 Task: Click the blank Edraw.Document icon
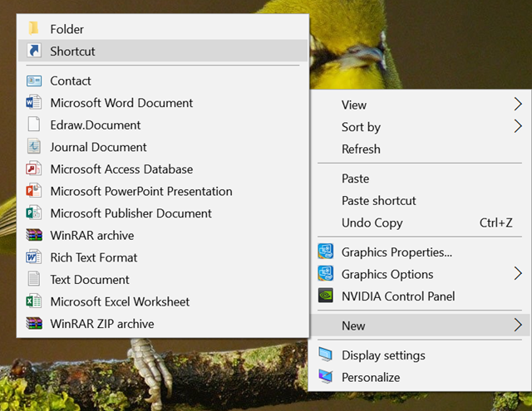34,125
